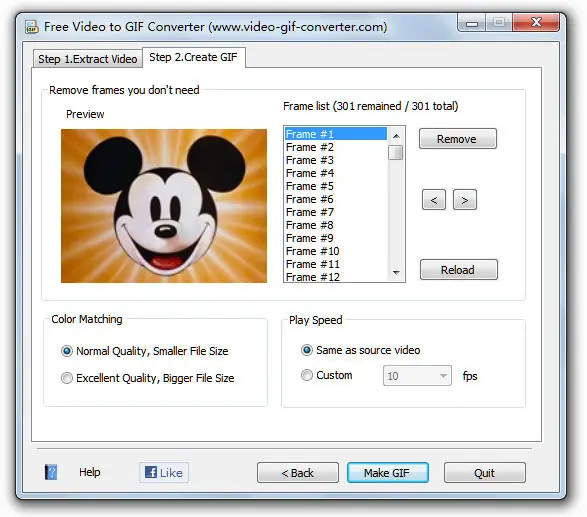Enable the Custom play speed option

pyautogui.click(x=307, y=375)
